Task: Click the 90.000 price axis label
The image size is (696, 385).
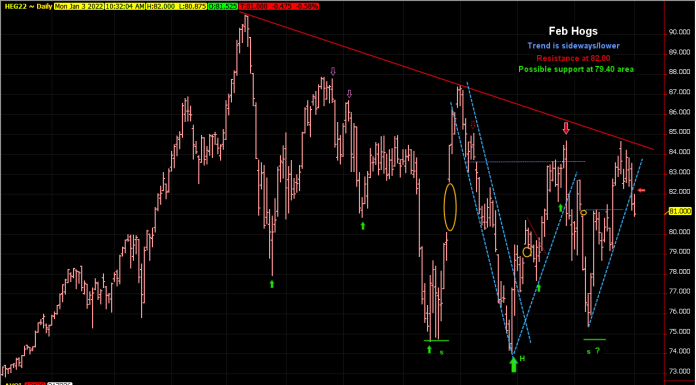Action: pyautogui.click(x=680, y=32)
